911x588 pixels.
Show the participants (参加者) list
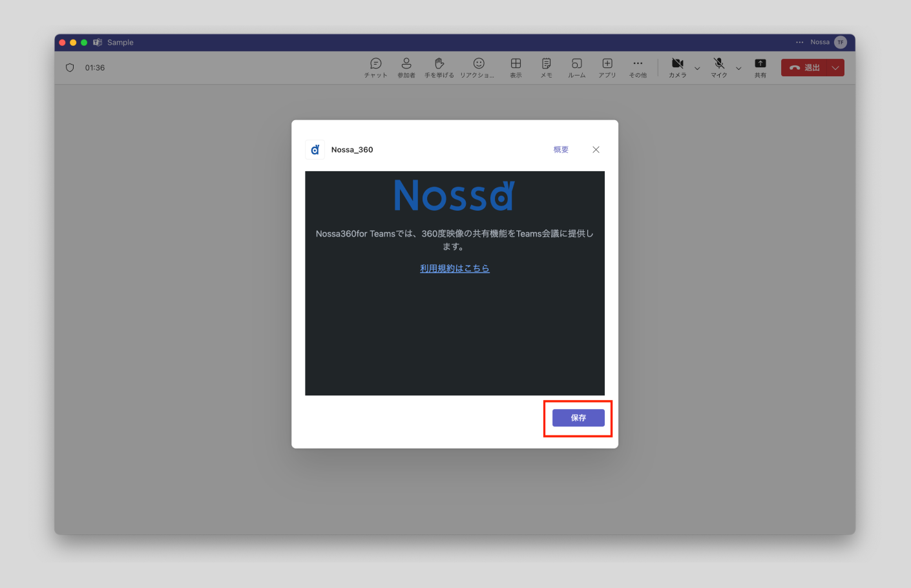(x=406, y=67)
